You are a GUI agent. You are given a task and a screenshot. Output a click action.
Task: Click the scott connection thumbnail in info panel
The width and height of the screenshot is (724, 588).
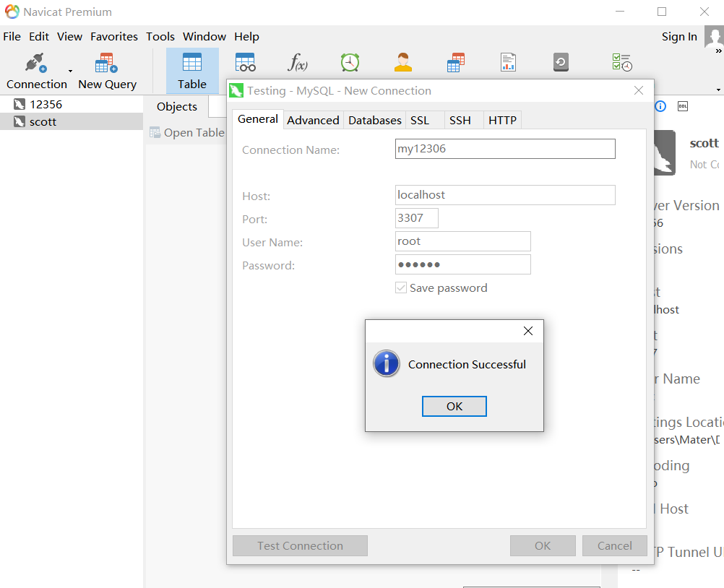pos(665,152)
